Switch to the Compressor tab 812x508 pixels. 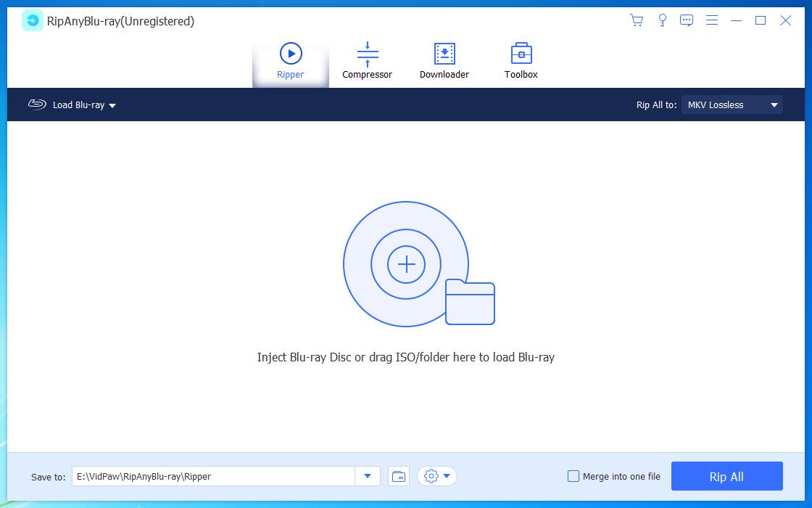coord(367,61)
